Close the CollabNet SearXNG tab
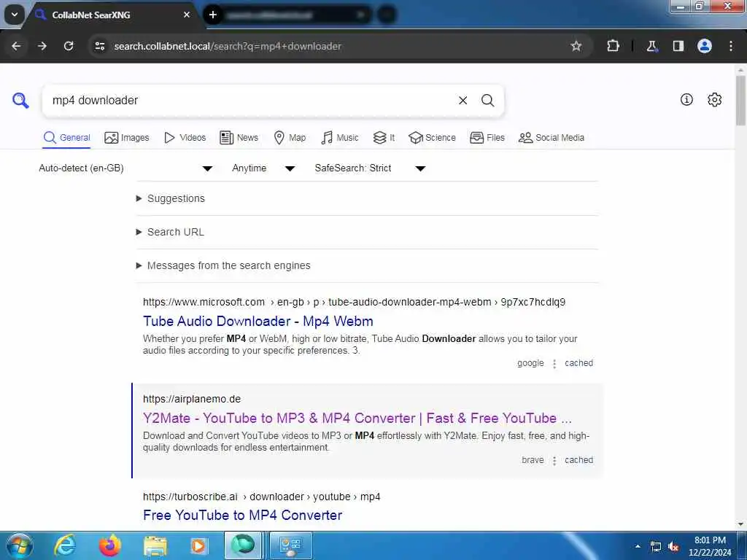Image resolution: width=747 pixels, height=560 pixels. click(x=187, y=15)
